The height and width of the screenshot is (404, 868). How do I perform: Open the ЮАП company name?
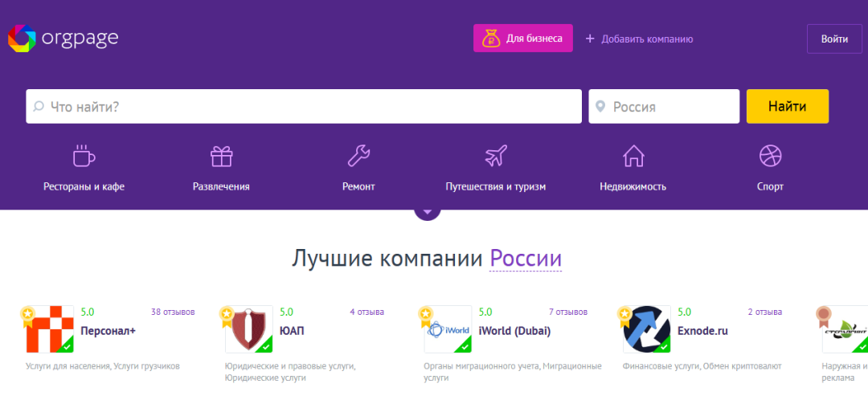tap(293, 331)
